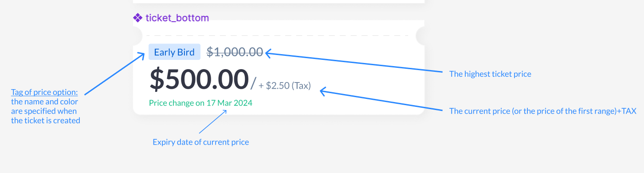Image resolution: width=644 pixels, height=173 pixels.
Task: Select the + $2.50 (Tax) text
Action: [285, 86]
